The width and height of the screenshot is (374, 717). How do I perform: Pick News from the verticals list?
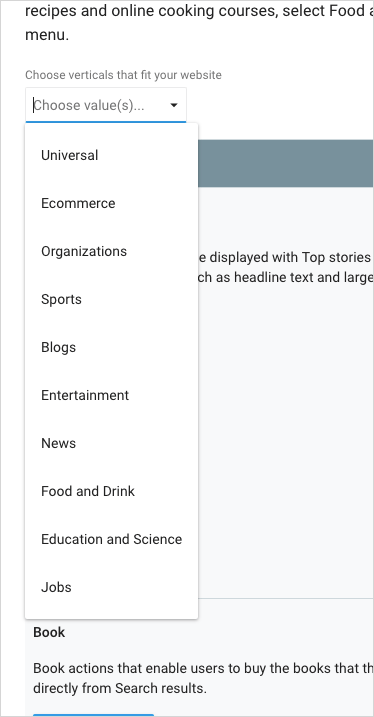pyautogui.click(x=112, y=444)
